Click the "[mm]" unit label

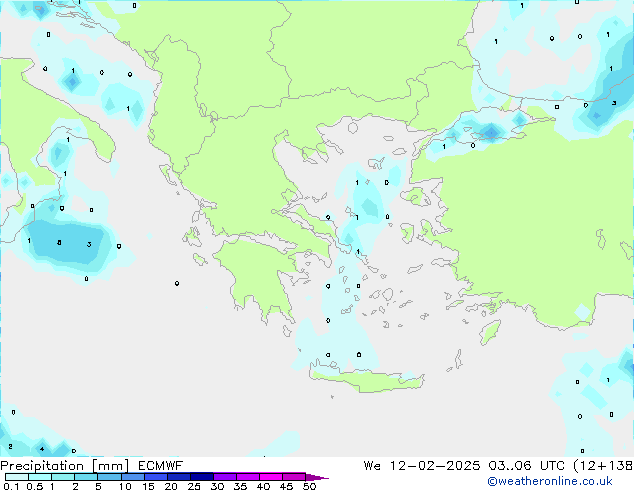110,466
